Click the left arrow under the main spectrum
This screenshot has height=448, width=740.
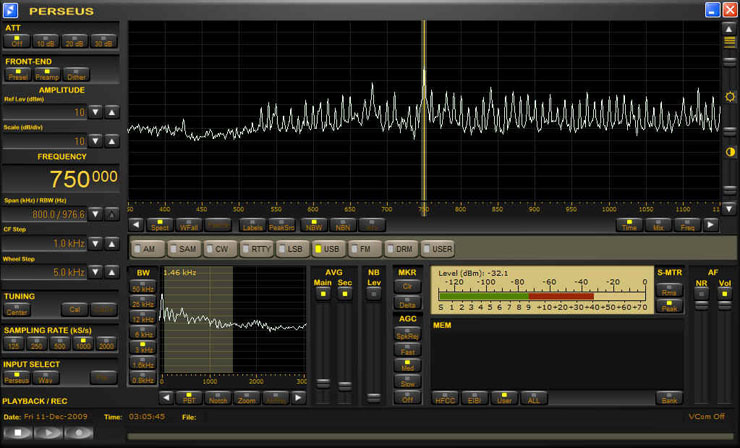click(x=136, y=225)
